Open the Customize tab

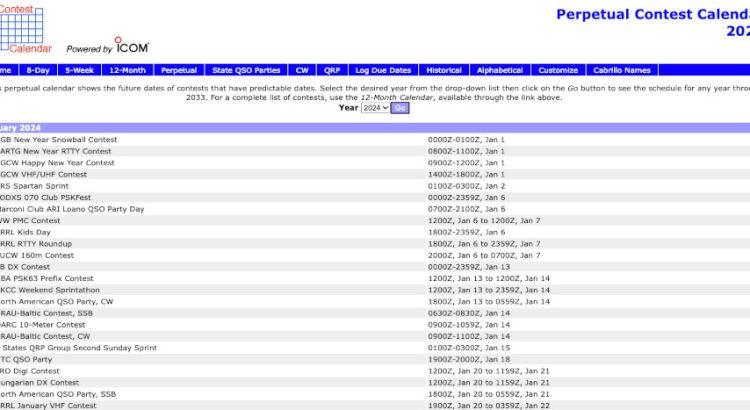[558, 70]
